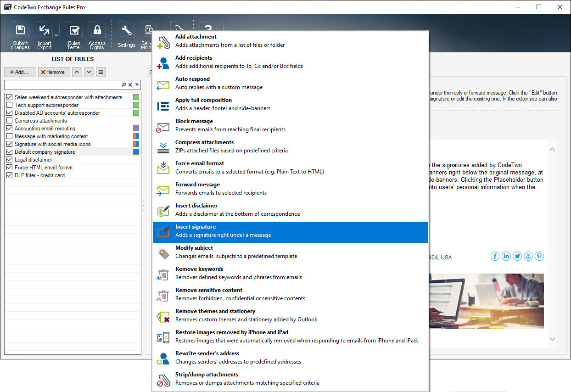This screenshot has height=392, width=571.
Task: Click the Restore images iPhone icon
Action: click(x=163, y=337)
